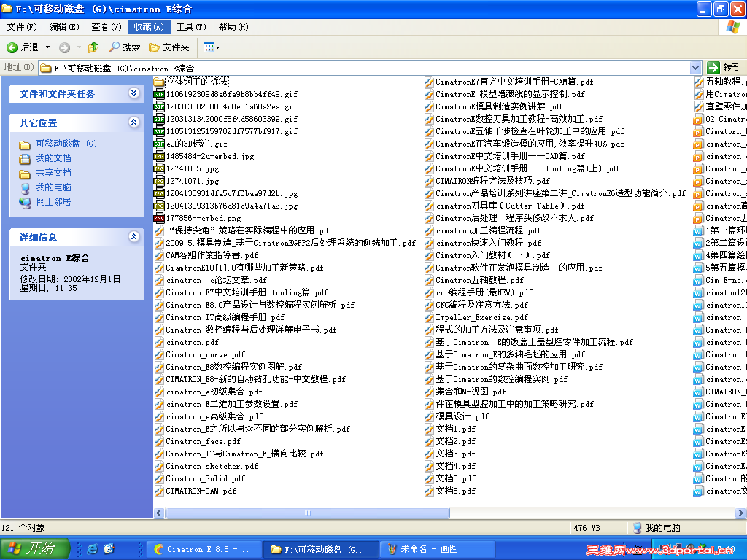Select CNC编程及注意方法.pdf file name

[x=481, y=305]
